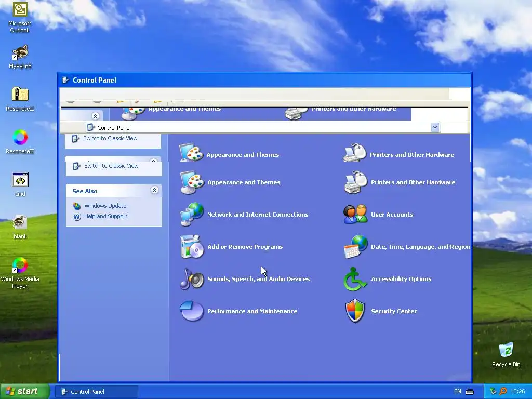Click the Control Panel title bar icon
Viewport: 532px width, 399px height.
[65, 80]
